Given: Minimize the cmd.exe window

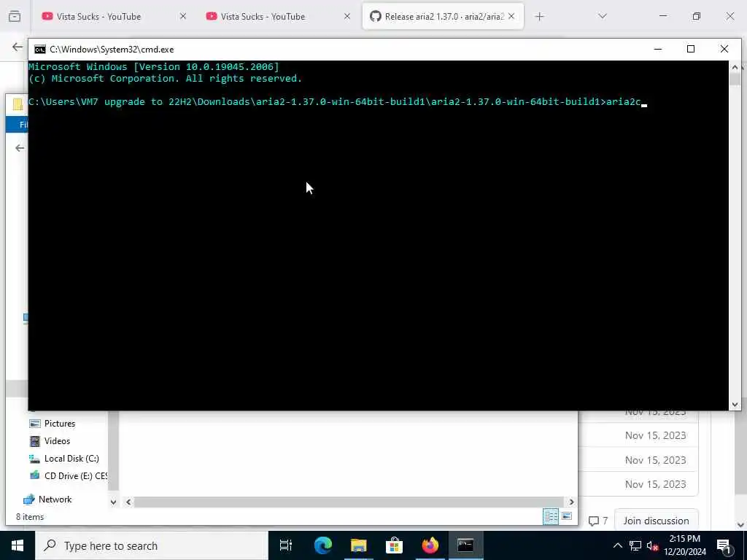Looking at the screenshot, I should click(658, 49).
